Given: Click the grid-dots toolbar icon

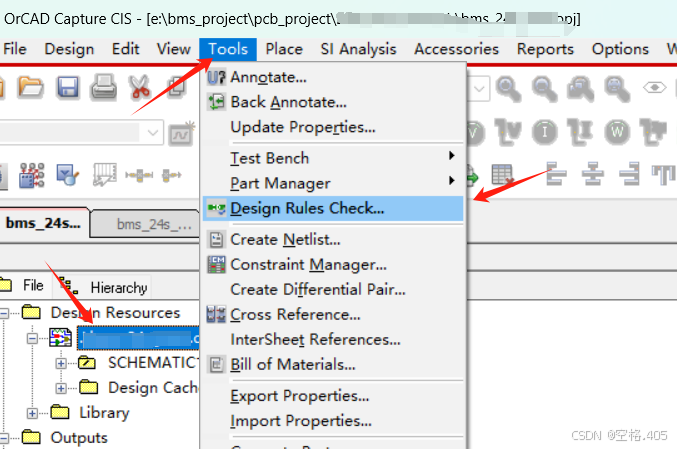Looking at the screenshot, I should pyautogui.click(x=32, y=175).
